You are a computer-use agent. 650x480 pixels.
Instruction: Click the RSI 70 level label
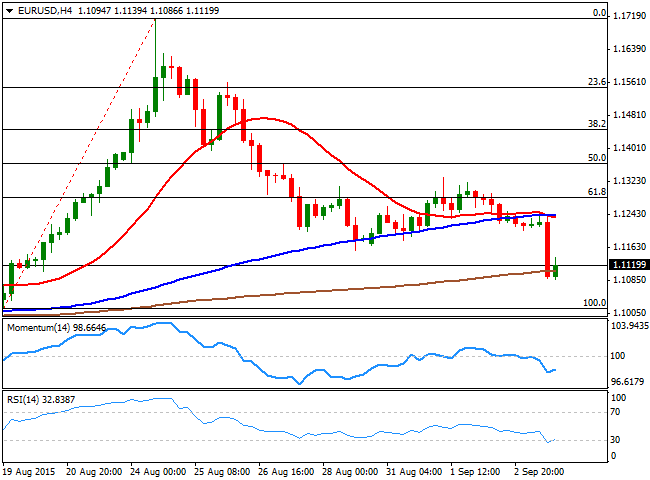[x=616, y=412]
